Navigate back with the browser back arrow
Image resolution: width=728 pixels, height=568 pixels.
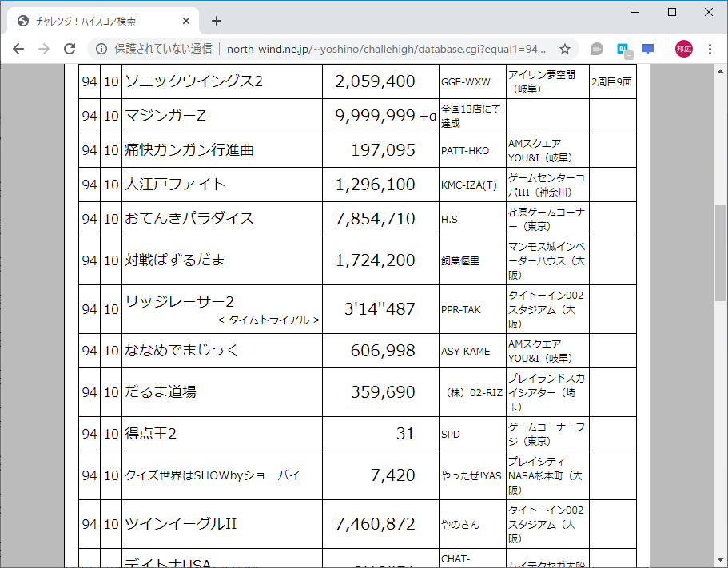point(18,49)
